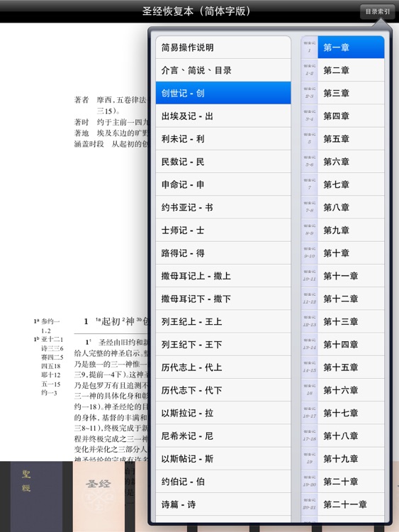Jump to chapter 第五章
The image size is (399, 532).
click(351, 139)
